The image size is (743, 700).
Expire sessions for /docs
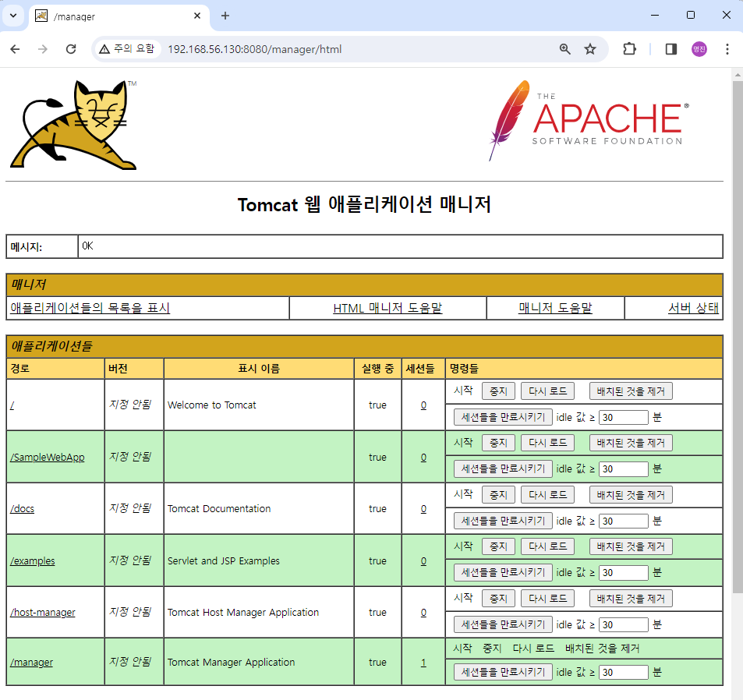click(x=503, y=521)
